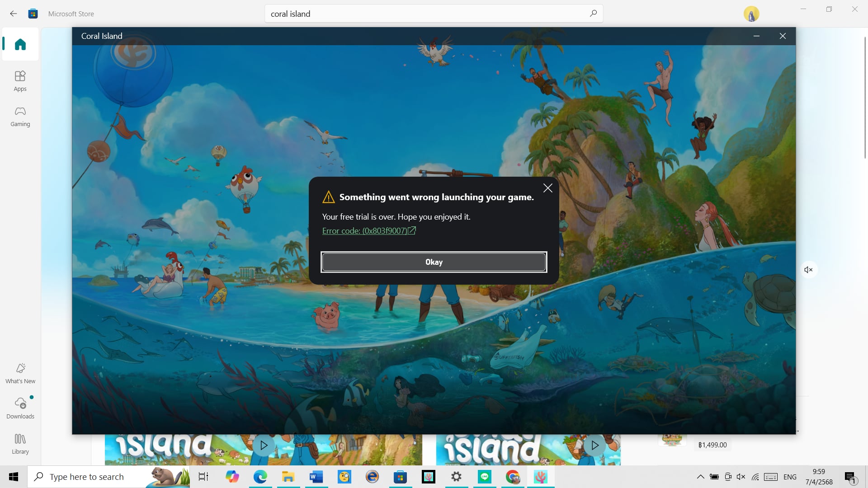Click the taskbar search box

tap(108, 477)
